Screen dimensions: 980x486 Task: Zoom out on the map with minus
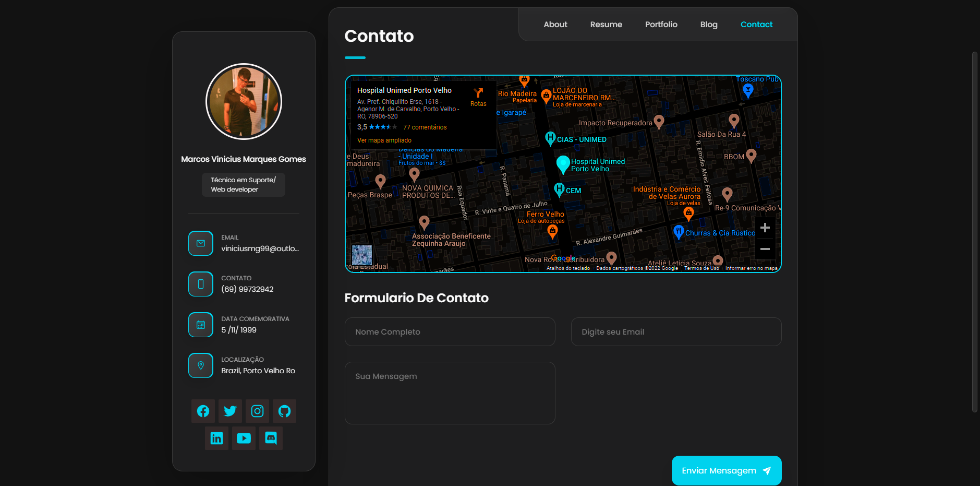click(765, 249)
